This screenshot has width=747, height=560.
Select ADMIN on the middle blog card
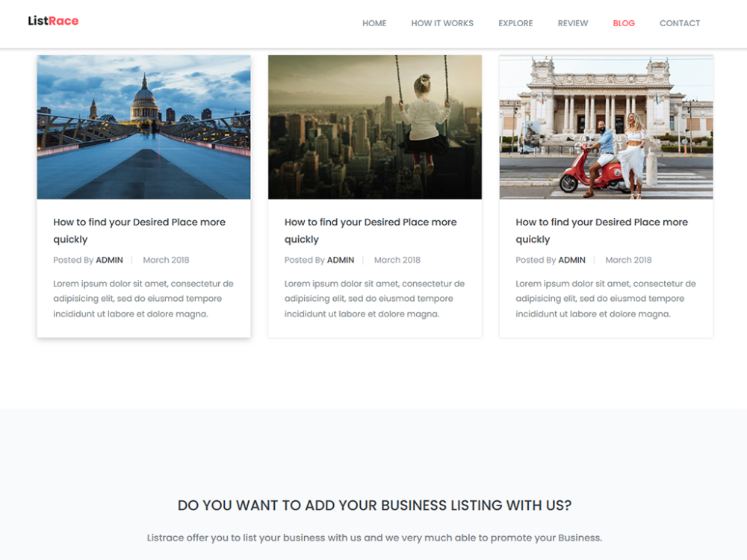tap(341, 260)
